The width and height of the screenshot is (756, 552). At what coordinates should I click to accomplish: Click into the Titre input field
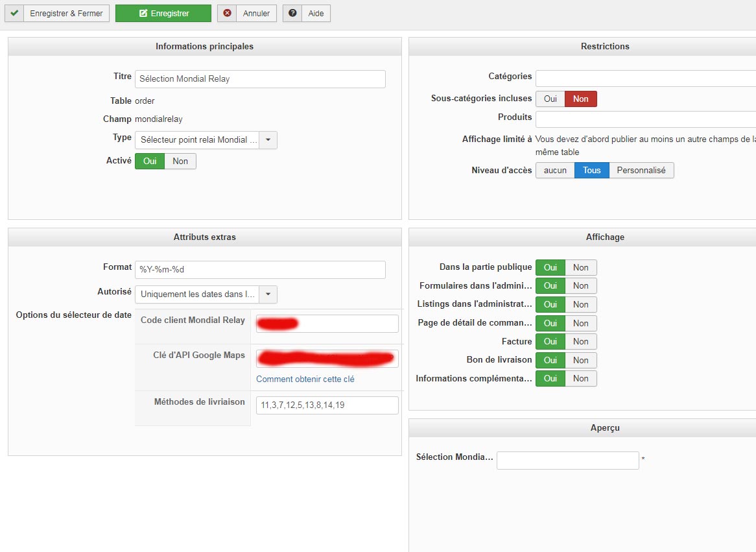tap(260, 78)
